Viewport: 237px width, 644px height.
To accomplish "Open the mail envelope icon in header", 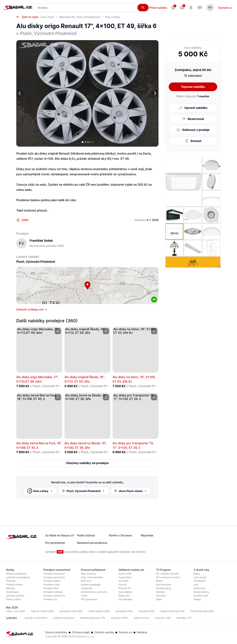I will point(182,8).
